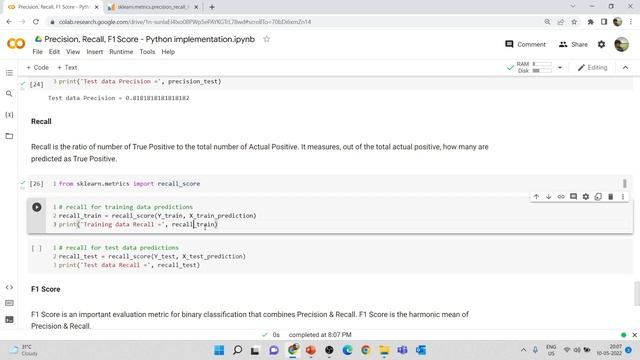Collapse the header with the chevron
640x360 pixels.
tap(625, 67)
